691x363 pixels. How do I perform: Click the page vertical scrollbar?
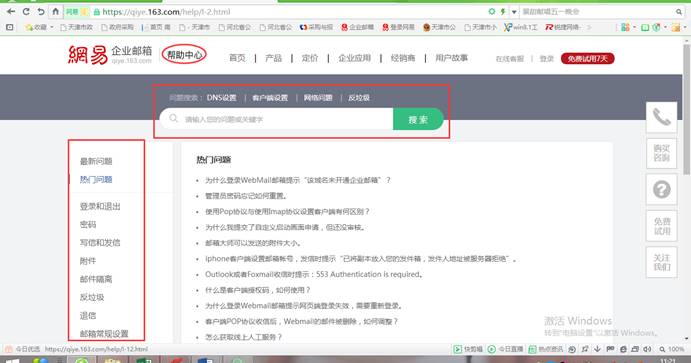pyautogui.click(x=686, y=108)
